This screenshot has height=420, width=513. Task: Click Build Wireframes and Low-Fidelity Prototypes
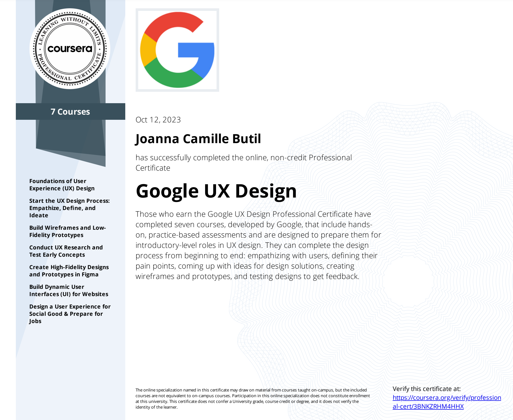pos(67,231)
